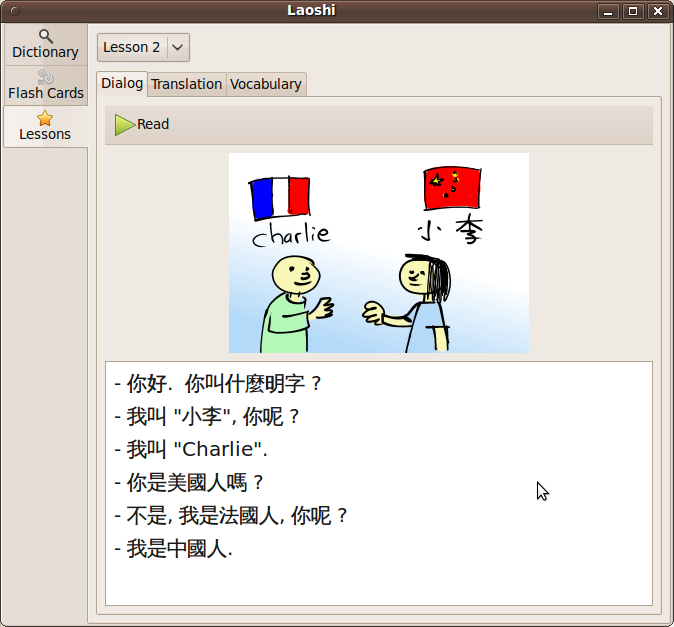Click the green play triangle icon

pyautogui.click(x=125, y=125)
